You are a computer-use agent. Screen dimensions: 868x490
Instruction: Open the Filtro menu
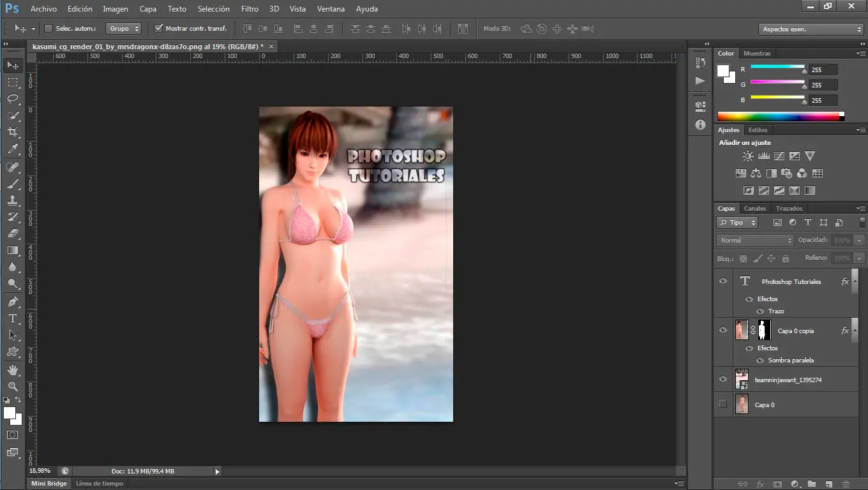(250, 9)
